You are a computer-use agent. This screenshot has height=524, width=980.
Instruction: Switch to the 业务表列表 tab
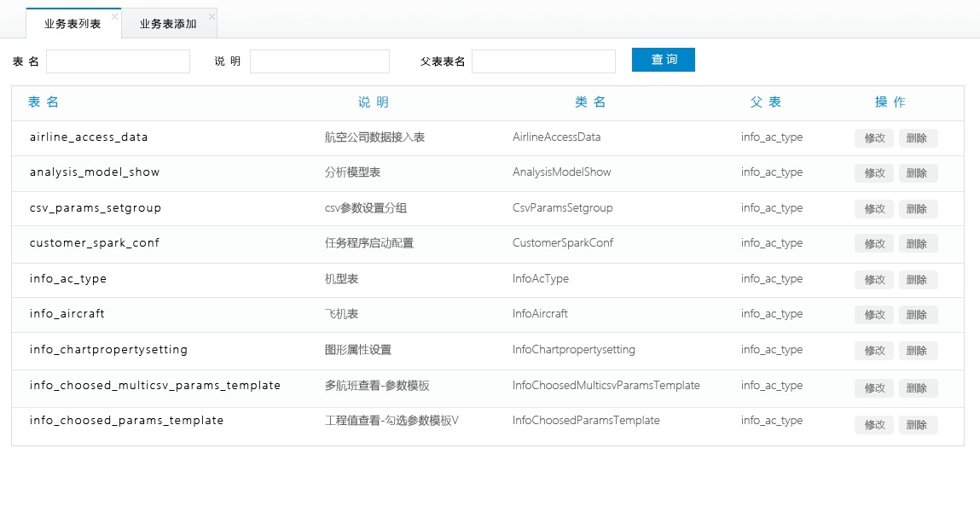pyautogui.click(x=72, y=24)
